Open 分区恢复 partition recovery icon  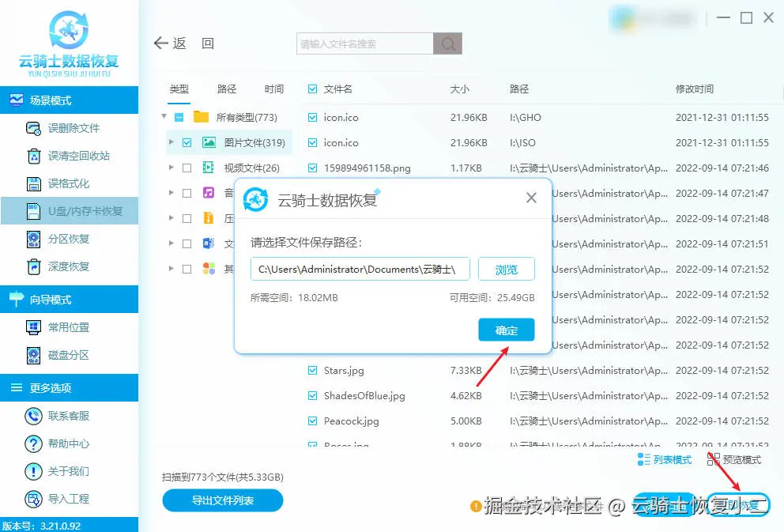point(33,239)
